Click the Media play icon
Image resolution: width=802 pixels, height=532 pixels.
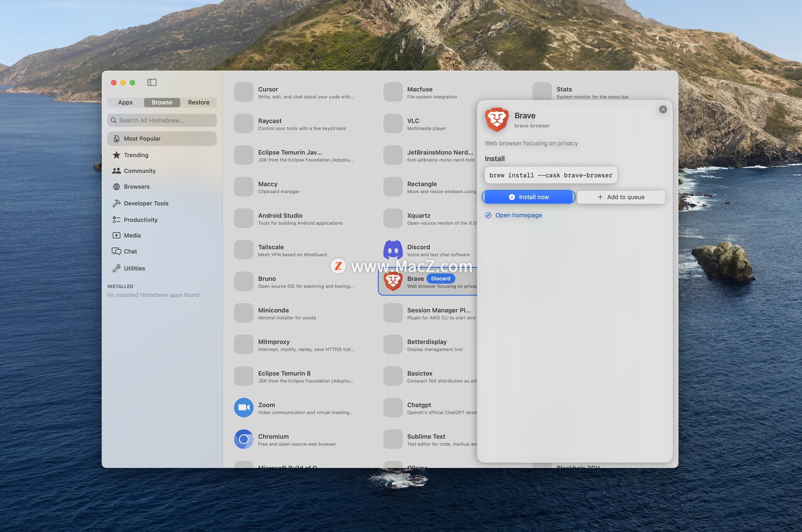117,236
